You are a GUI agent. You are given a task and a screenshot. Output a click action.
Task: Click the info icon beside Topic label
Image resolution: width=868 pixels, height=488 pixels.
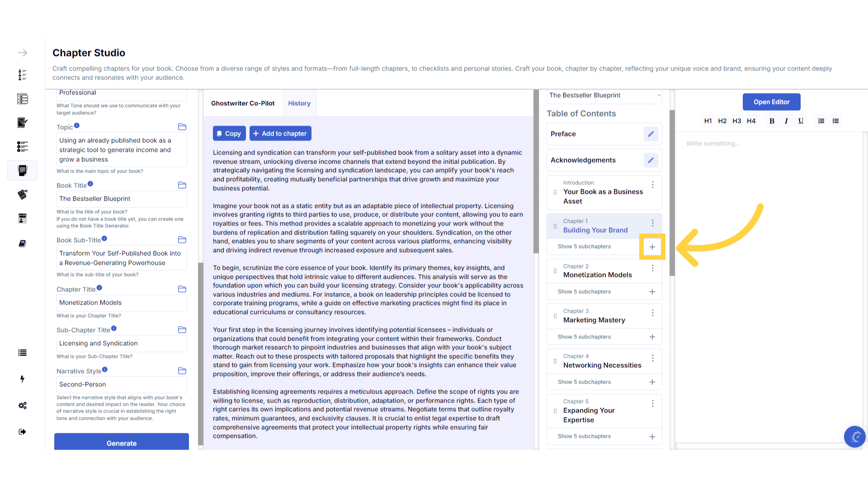pos(77,126)
